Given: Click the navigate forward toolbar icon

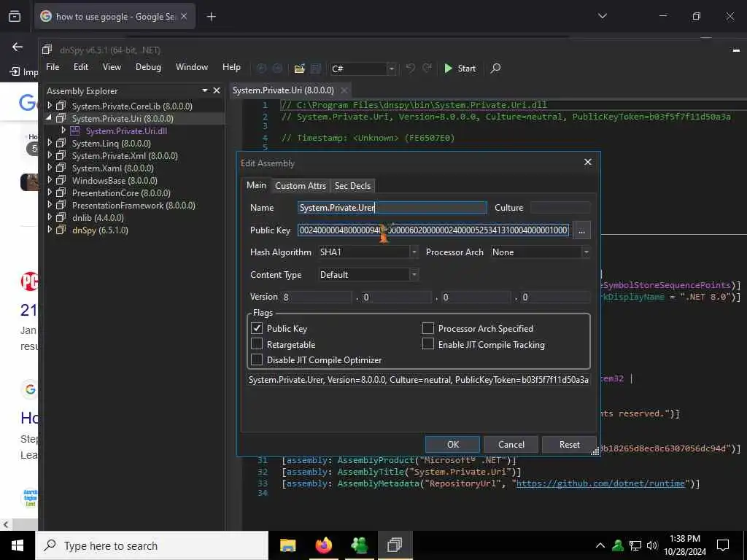Looking at the screenshot, I should 277,69.
